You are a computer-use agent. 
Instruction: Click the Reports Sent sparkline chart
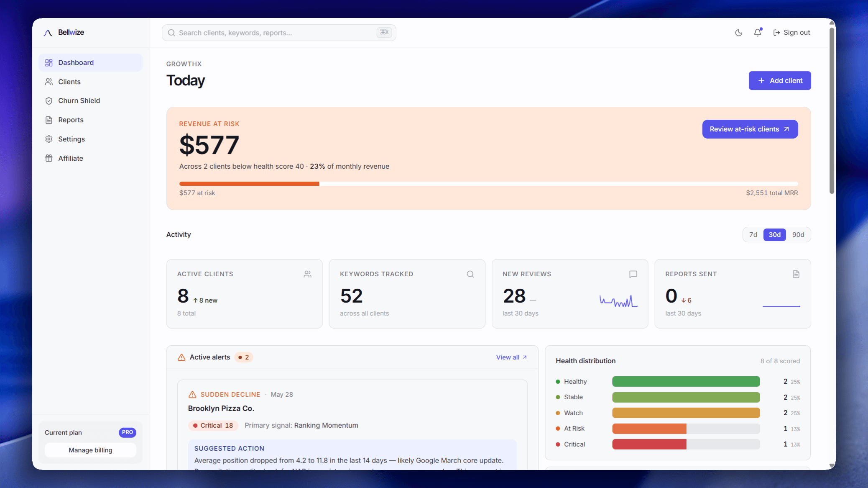781,306
